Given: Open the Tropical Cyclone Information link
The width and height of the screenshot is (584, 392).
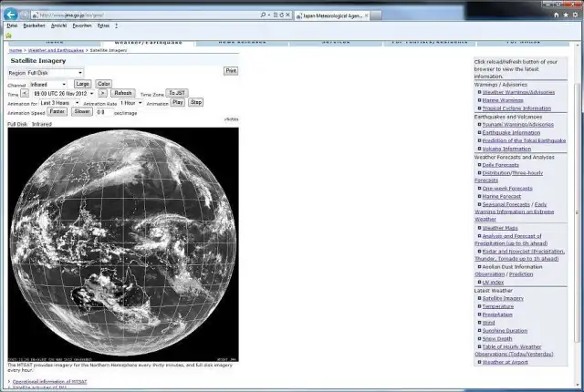Looking at the screenshot, I should coord(516,108).
